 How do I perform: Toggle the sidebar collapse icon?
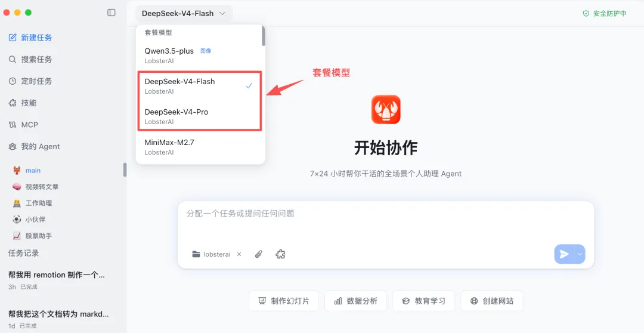point(112,13)
